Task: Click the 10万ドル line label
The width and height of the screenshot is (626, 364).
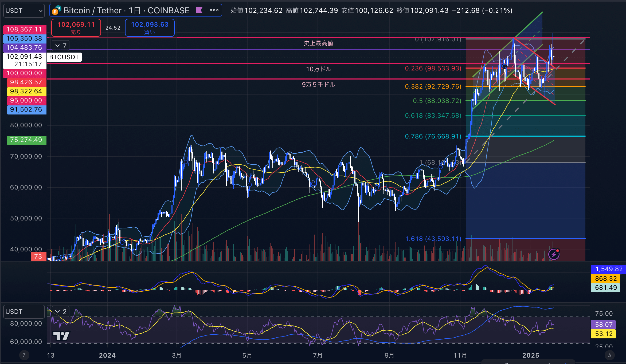Action: 318,69
